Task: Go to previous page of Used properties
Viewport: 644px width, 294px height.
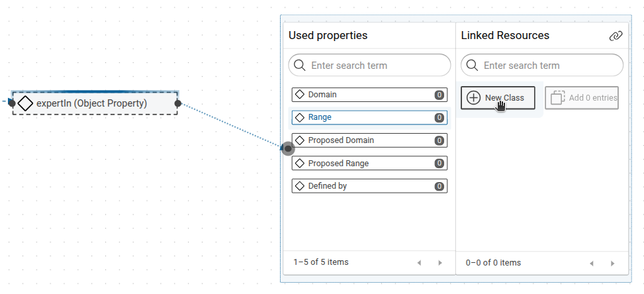Action: point(419,263)
